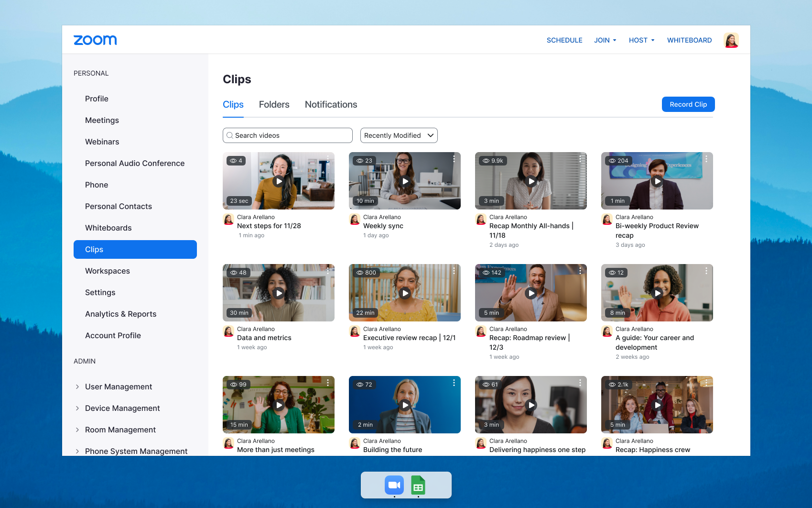Open the three-dot menu on Building the future clip
Viewport: 812px width, 508px height.
tap(454, 383)
